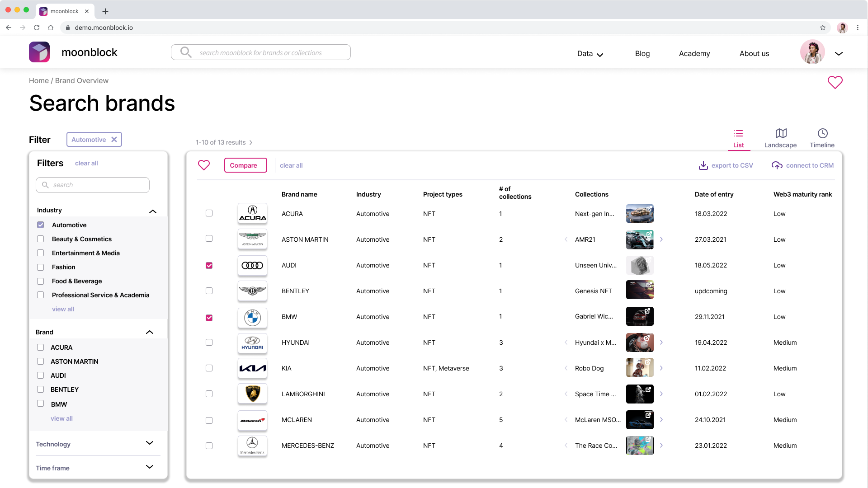Select the ACURA table row checkbox

[x=209, y=213]
